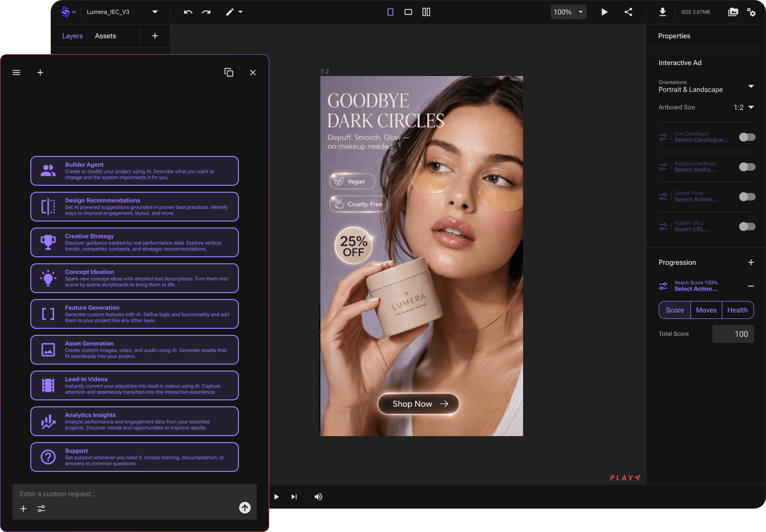Click the Shop Now button in the ad
The width and height of the screenshot is (766, 532).
tap(418, 404)
